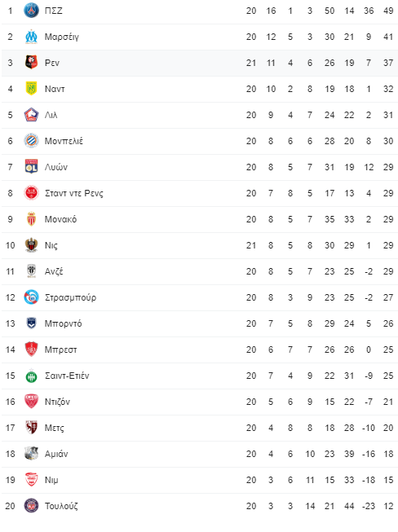Click the Μπορντό team name
398x532 pixels.
(x=63, y=323)
